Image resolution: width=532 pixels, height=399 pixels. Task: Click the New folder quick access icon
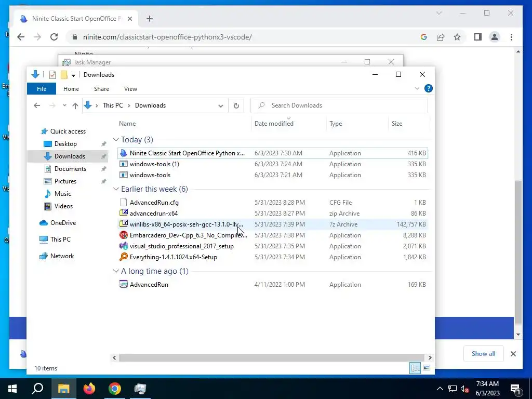click(64, 75)
